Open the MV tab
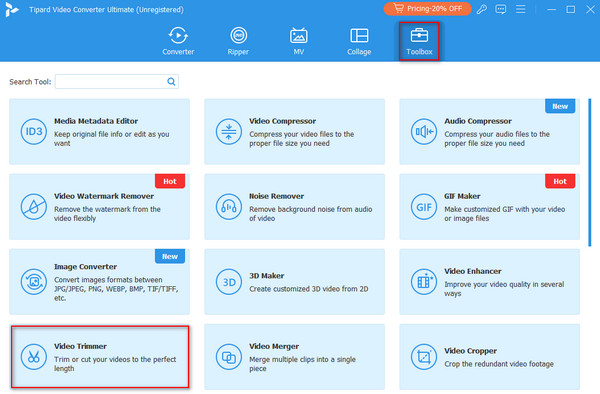Viewport: 600px width, 394px height. [x=298, y=41]
